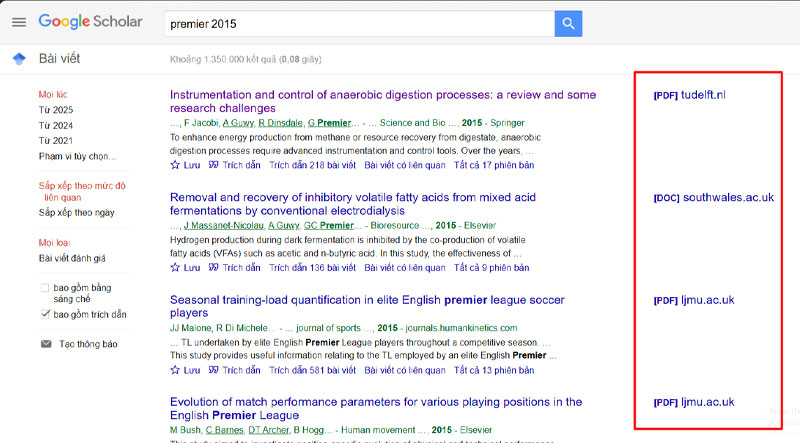The width and height of the screenshot is (800, 443).
Task: Click the Bài viết graduation cap icon
Action: pos(18,59)
